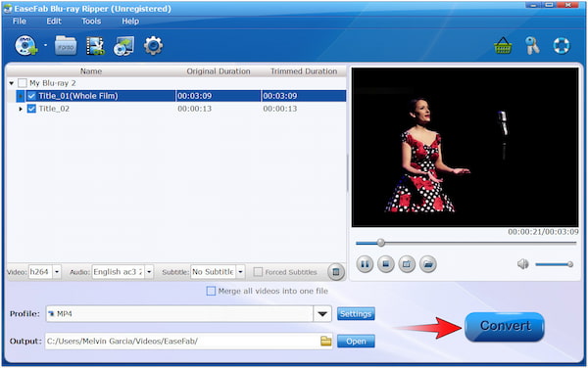Enable Forced Subtitles checkbox

tap(258, 272)
